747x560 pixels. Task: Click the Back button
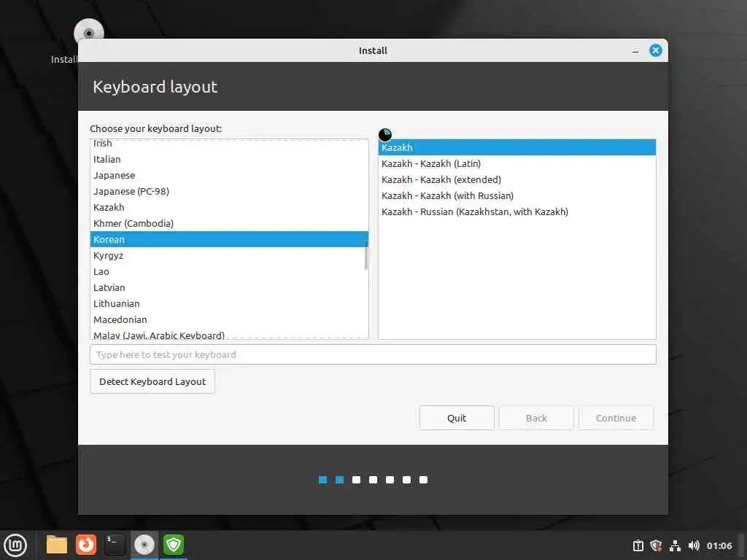click(x=536, y=418)
